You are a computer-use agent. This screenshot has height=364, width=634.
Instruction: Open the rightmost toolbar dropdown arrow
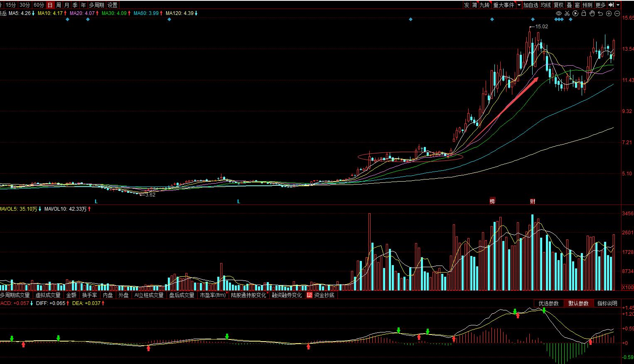point(618,5)
